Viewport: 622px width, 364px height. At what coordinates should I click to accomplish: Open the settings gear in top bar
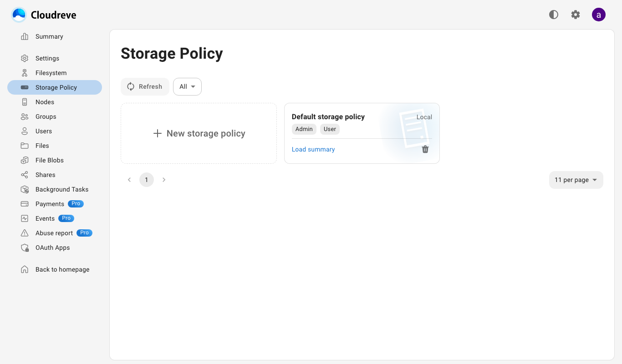pyautogui.click(x=576, y=15)
